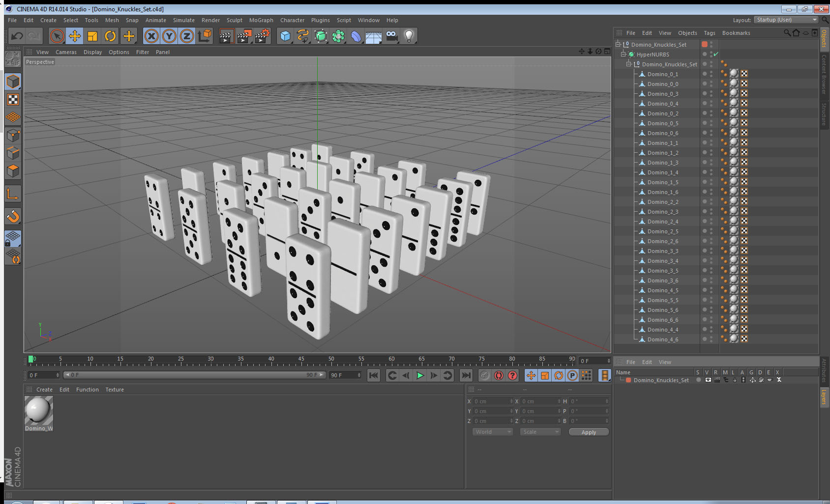Open the World coordinate dropdown
The width and height of the screenshot is (830, 504).
click(493, 432)
